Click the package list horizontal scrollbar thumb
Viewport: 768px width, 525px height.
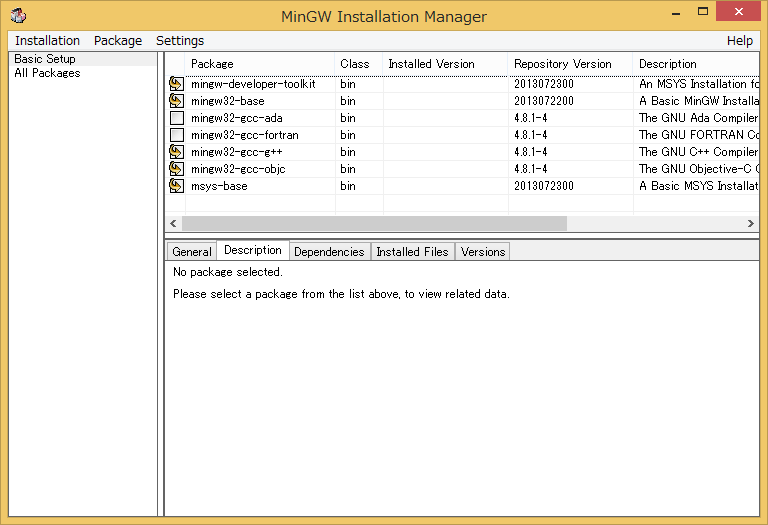pos(374,223)
